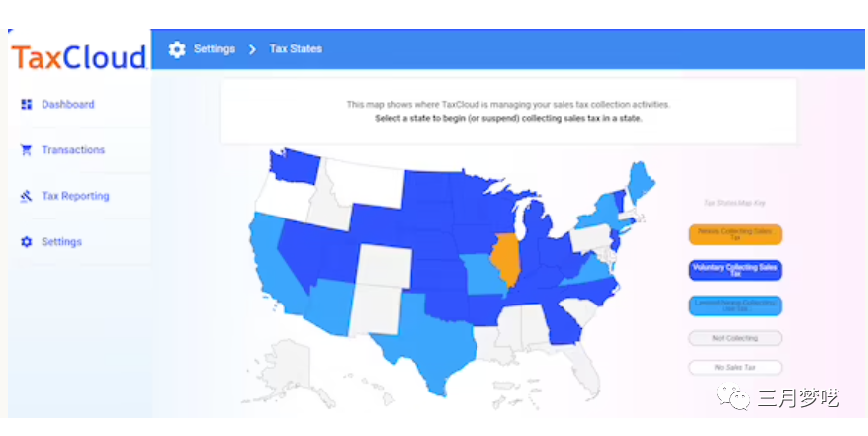Click the breadcrumb chevron arrow
This screenshot has width=868, height=436.
coord(252,49)
